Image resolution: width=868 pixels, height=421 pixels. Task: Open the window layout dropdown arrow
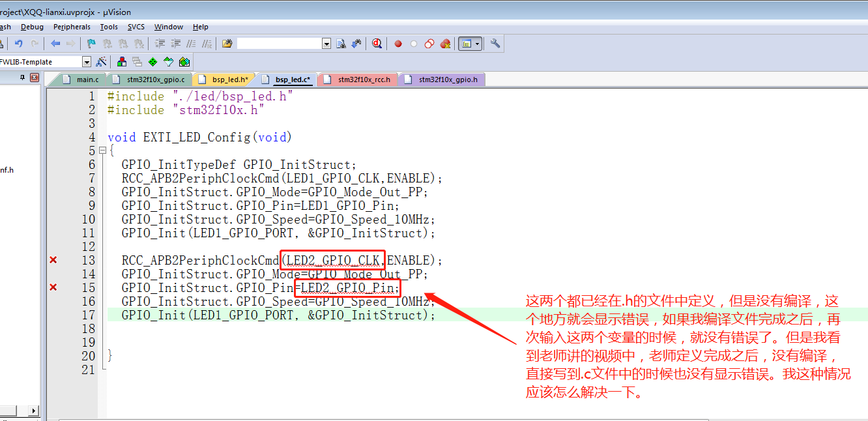tap(478, 44)
